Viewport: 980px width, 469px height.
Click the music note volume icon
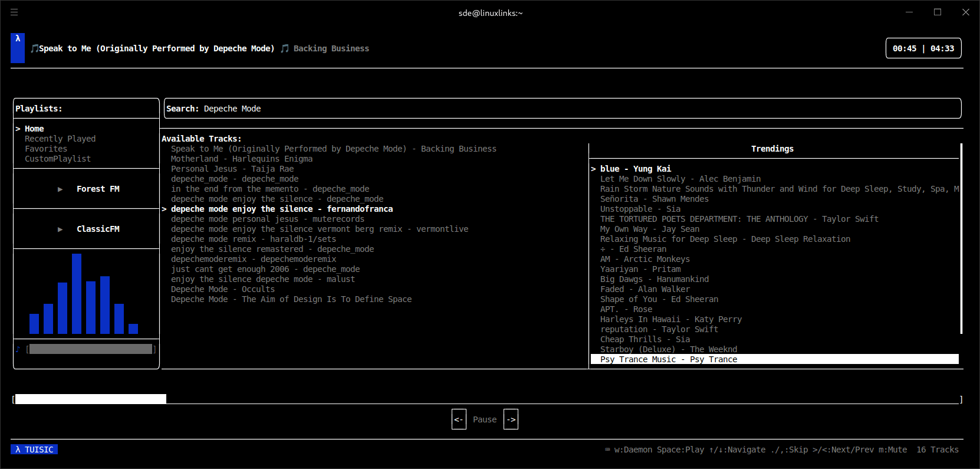[18, 349]
